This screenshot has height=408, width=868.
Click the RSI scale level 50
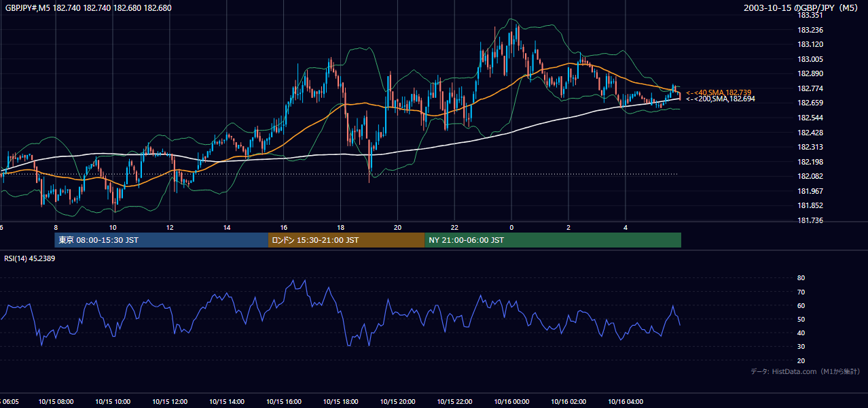click(801, 319)
